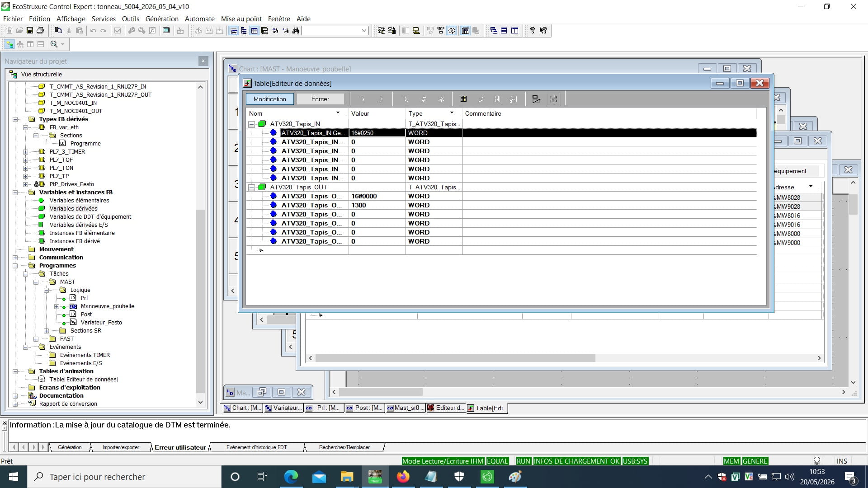The height and width of the screenshot is (488, 868).
Task: Click the Windows search box
Action: (124, 477)
